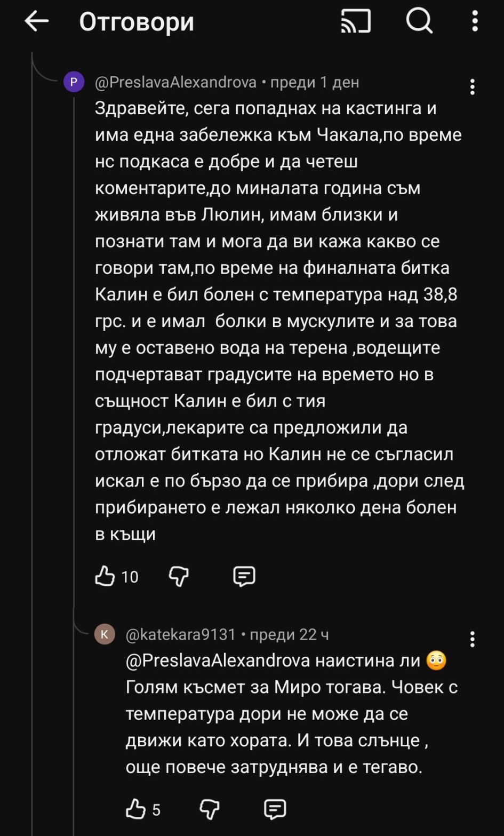Reply to katekara9131 via speech-bubble icon
The image size is (504, 836).
[275, 809]
